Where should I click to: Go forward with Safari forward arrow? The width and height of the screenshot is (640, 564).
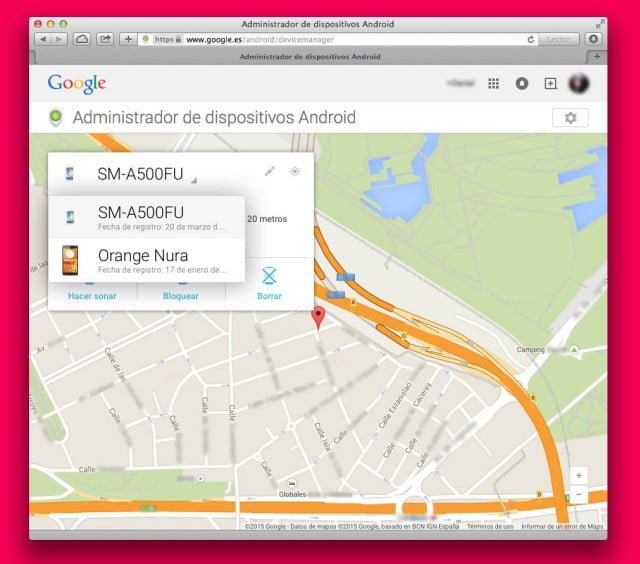point(59,39)
